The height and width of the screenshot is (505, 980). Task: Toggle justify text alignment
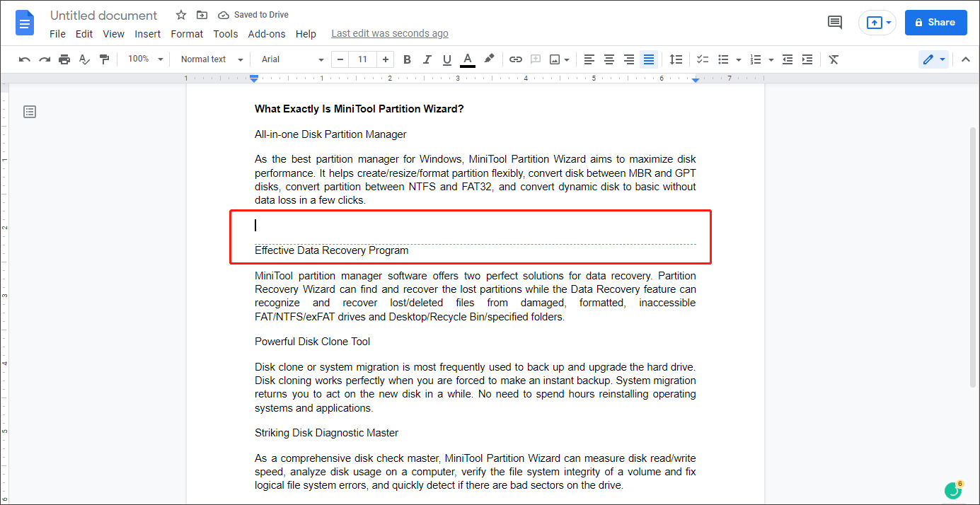(649, 59)
